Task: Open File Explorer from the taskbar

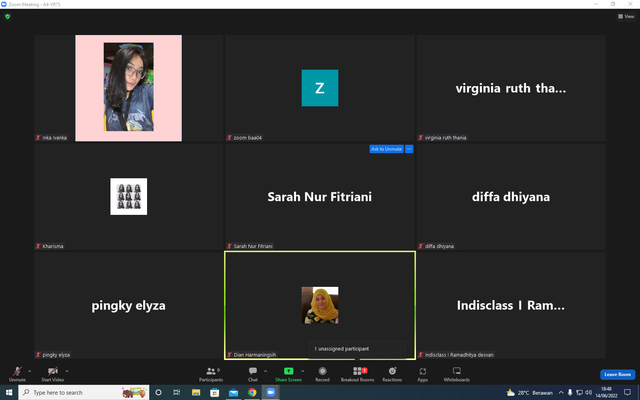Action: (x=196, y=392)
